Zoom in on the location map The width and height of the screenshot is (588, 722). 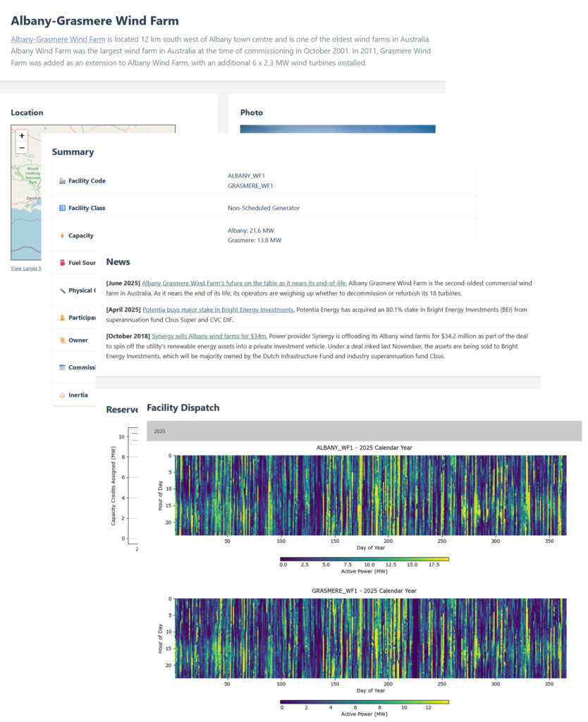point(22,135)
